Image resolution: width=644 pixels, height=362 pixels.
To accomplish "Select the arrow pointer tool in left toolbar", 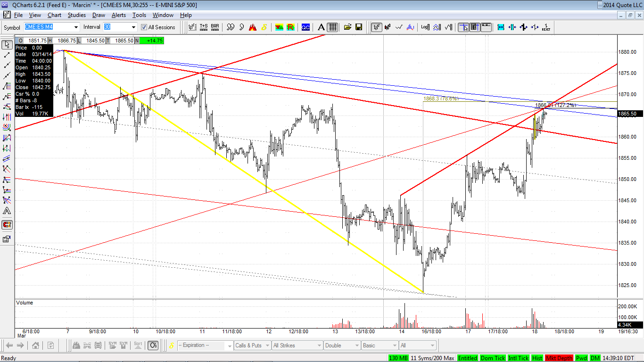I will [x=7, y=45].
